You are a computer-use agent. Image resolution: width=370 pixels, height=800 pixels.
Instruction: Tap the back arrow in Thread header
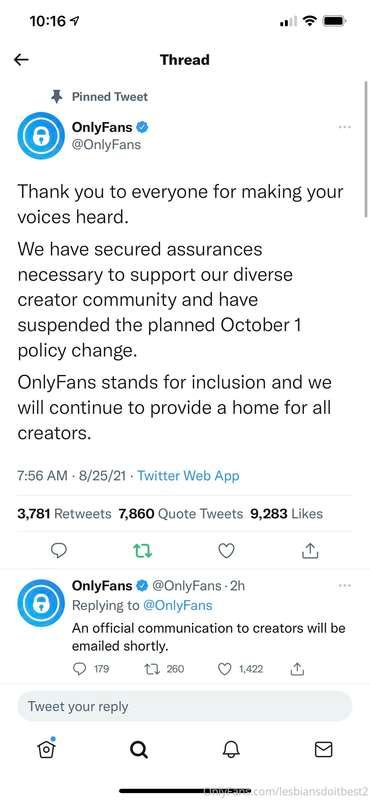[21, 60]
